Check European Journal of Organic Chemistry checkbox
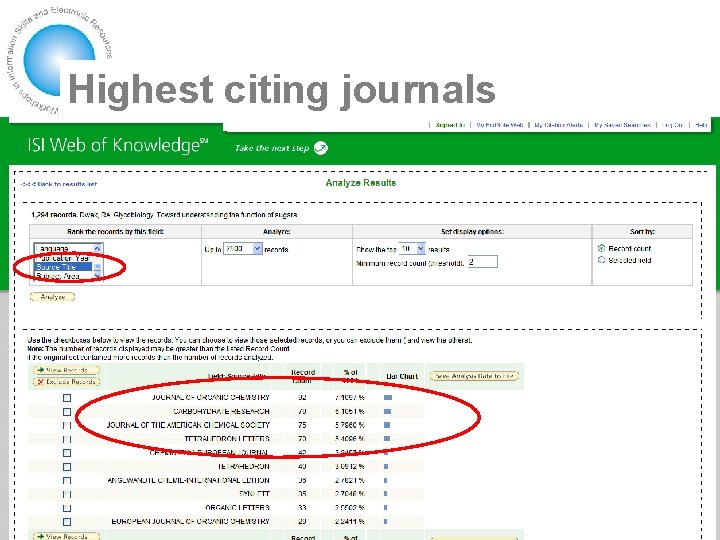The height and width of the screenshot is (540, 720). tap(67, 522)
